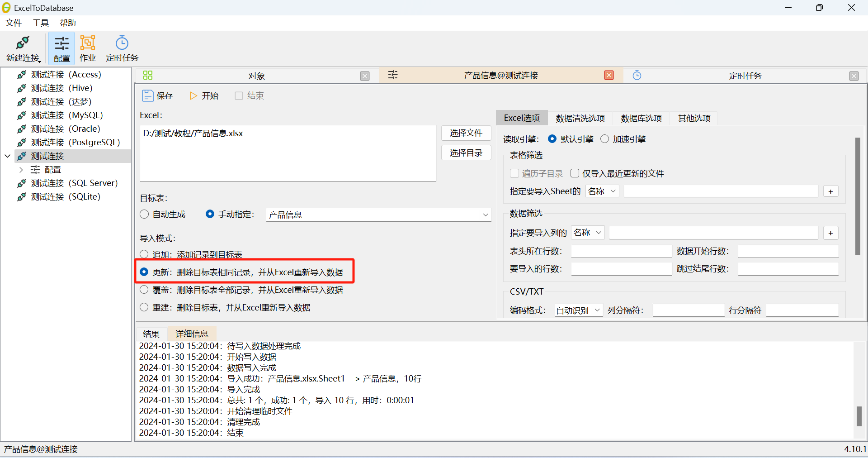Image resolution: width=868 pixels, height=458 pixels.
Task: Click the 数据开始行数 input field
Action: click(x=788, y=251)
